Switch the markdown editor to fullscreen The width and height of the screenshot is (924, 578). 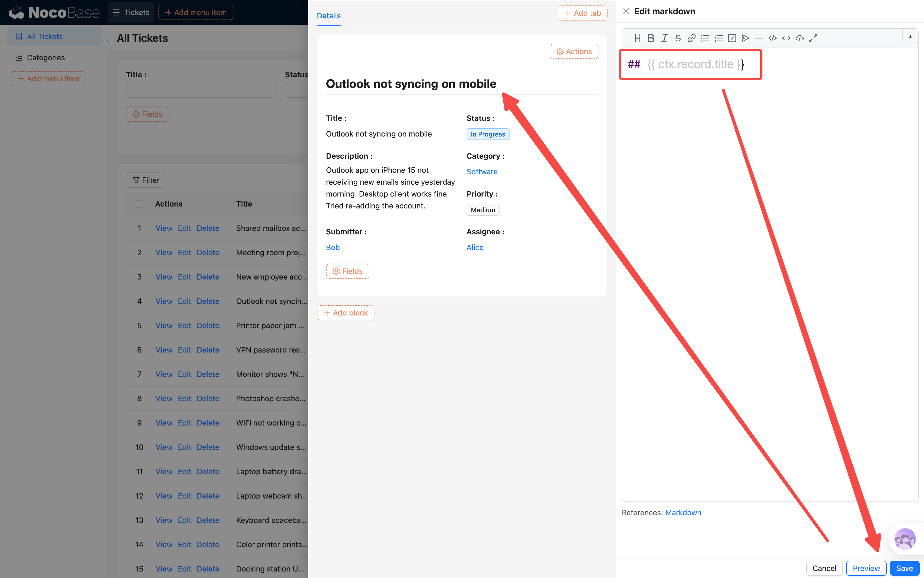point(813,38)
